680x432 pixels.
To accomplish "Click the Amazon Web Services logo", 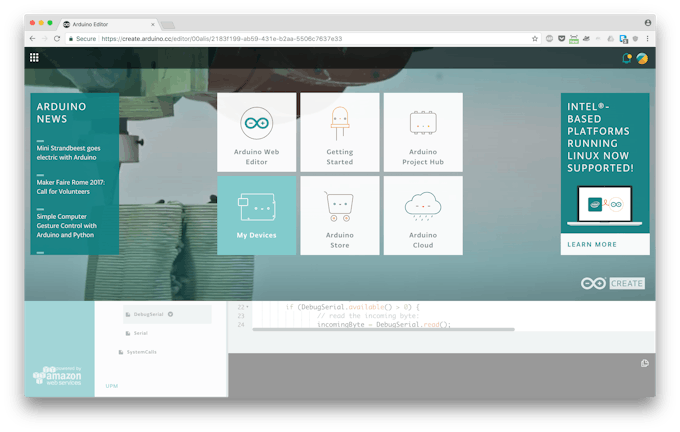I will coord(57,376).
